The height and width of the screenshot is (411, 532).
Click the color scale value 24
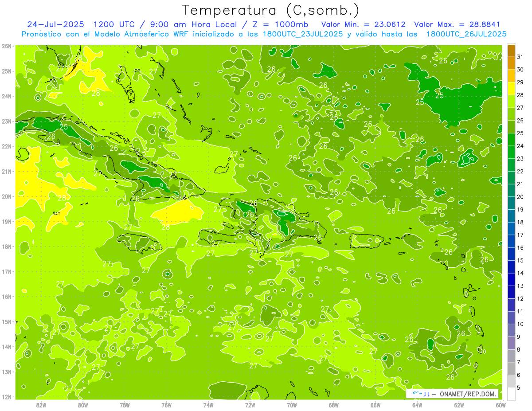[520, 145]
